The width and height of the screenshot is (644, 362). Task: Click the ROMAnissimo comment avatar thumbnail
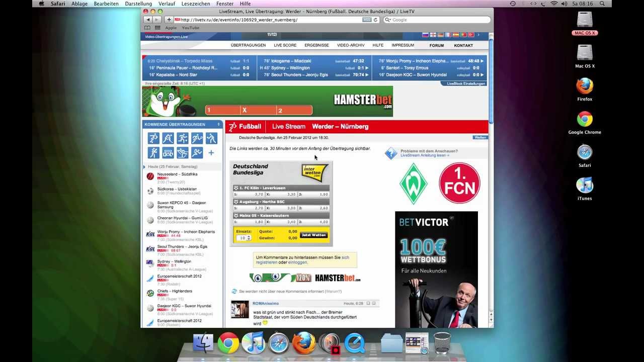click(240, 310)
